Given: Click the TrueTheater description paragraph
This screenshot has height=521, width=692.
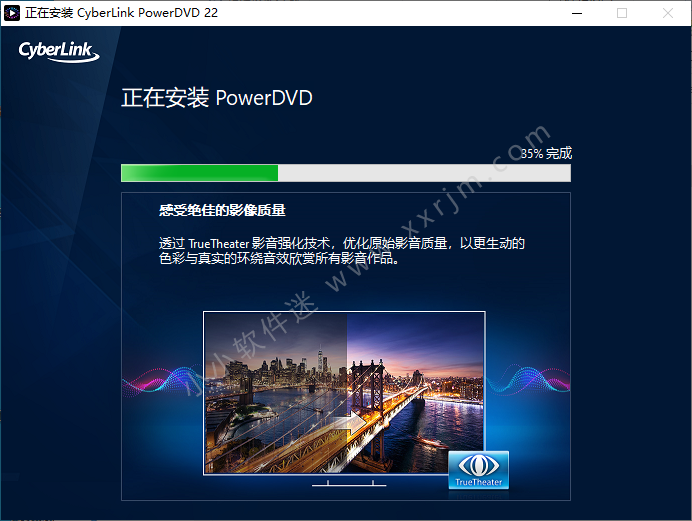Looking at the screenshot, I should (x=342, y=251).
